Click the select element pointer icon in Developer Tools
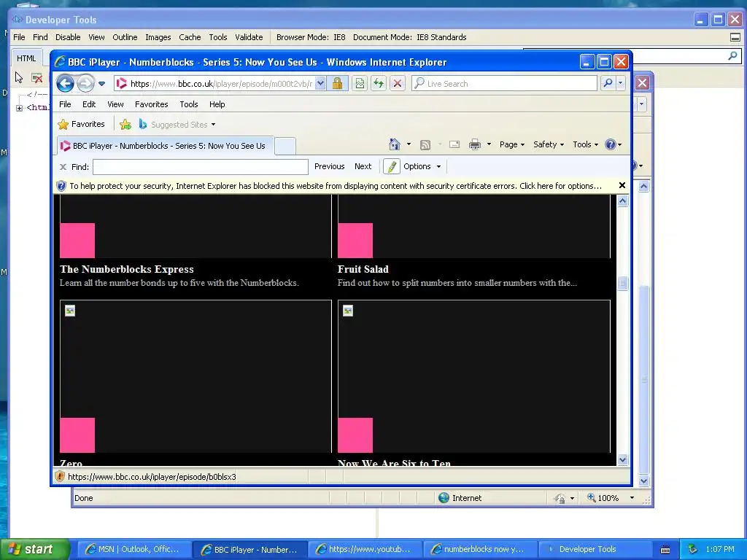The image size is (747, 560). click(x=18, y=77)
